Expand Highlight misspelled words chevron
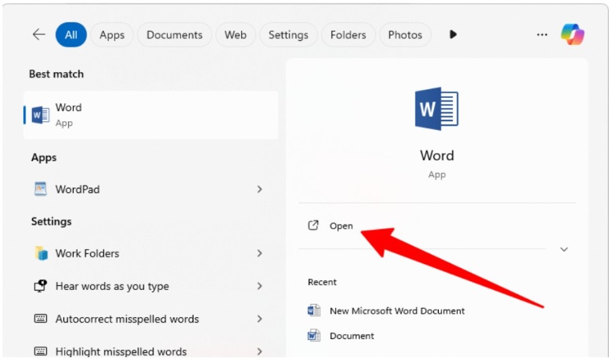This screenshot has height=364, width=609. click(260, 351)
